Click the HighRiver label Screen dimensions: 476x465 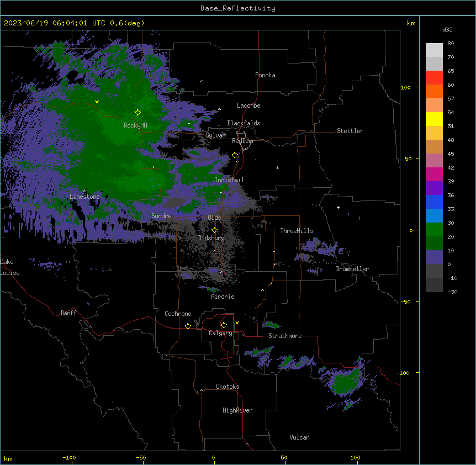[x=237, y=410]
